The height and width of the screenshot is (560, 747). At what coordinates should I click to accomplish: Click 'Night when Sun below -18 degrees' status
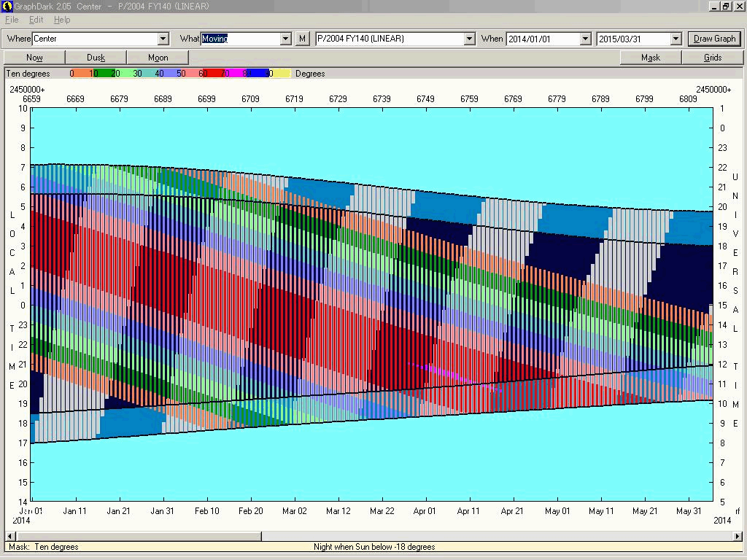click(x=374, y=547)
